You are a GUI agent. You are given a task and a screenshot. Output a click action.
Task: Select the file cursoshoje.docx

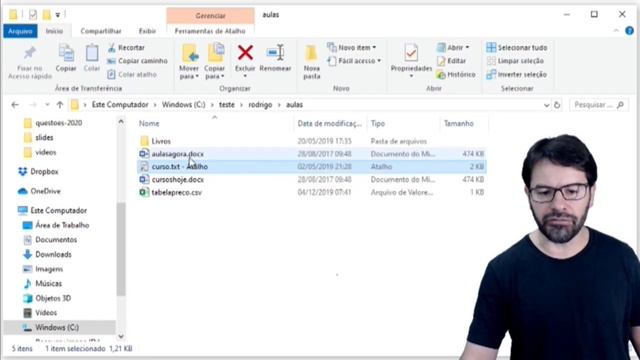pos(178,180)
